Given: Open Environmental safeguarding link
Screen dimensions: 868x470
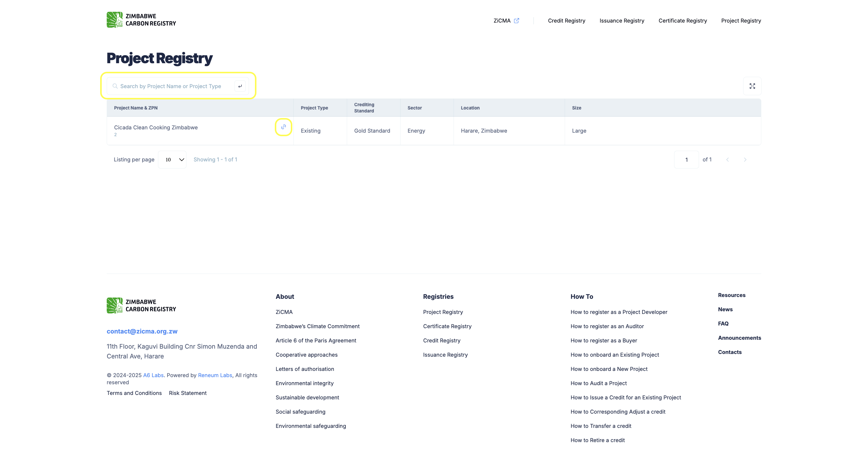Looking at the screenshot, I should point(311,426).
